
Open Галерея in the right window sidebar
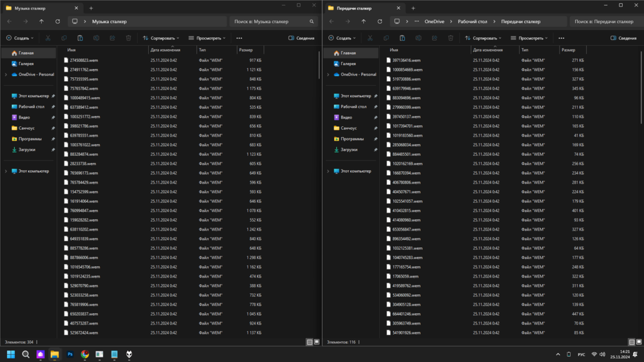[x=348, y=64]
